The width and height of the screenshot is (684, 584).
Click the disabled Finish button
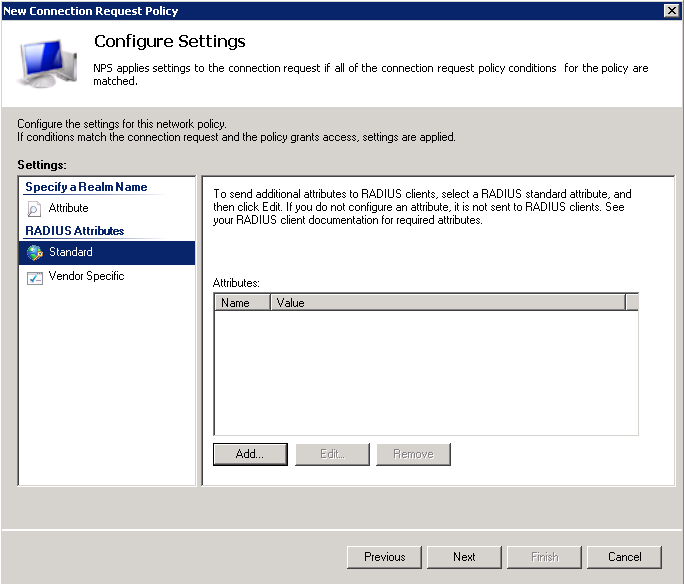(x=544, y=557)
